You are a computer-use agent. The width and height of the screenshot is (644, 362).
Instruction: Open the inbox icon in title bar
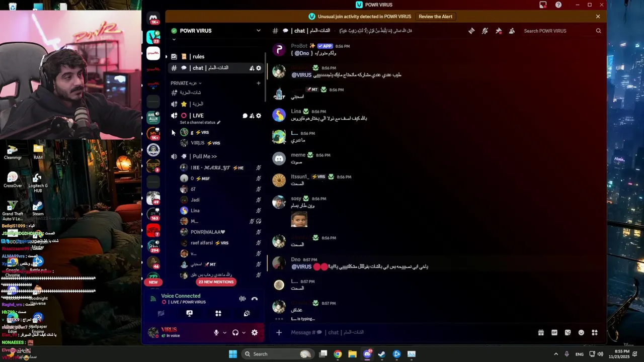[543, 5]
